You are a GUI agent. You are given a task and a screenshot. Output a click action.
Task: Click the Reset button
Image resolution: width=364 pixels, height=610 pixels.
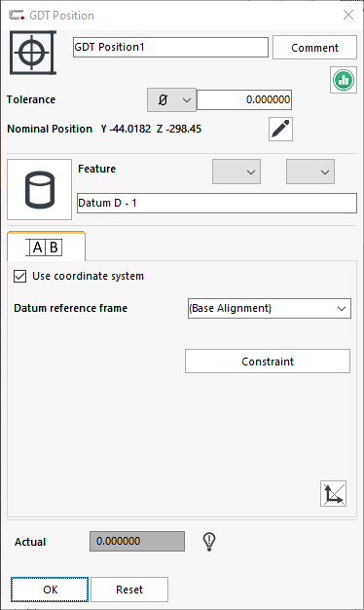point(129,590)
